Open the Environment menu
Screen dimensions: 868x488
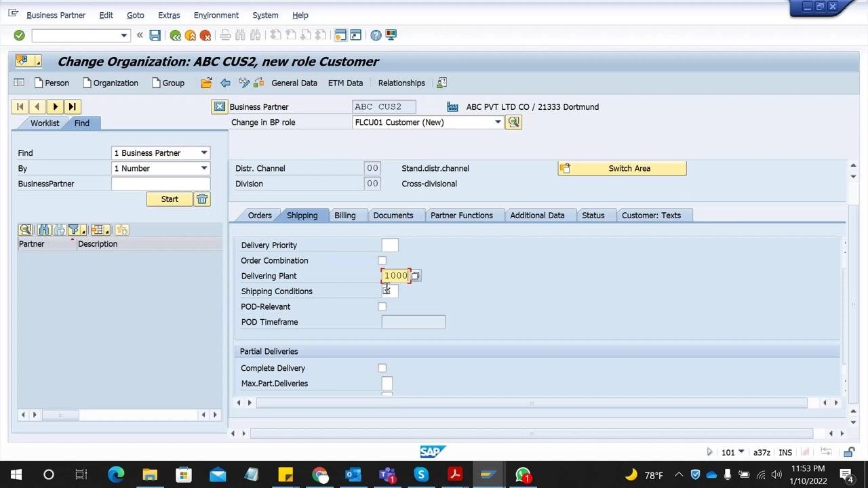[x=216, y=15]
